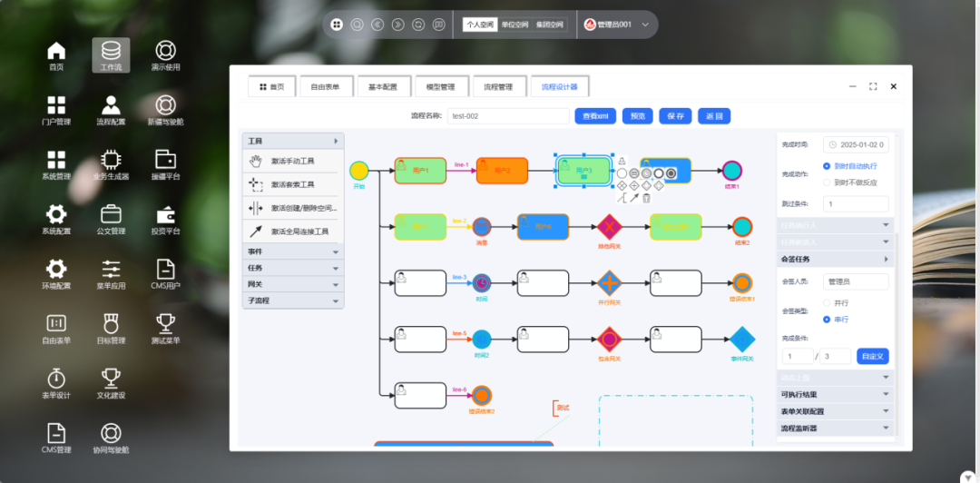Expand the 可执行结果 properties section
Viewport: 980px width, 483px height.
coord(835,394)
